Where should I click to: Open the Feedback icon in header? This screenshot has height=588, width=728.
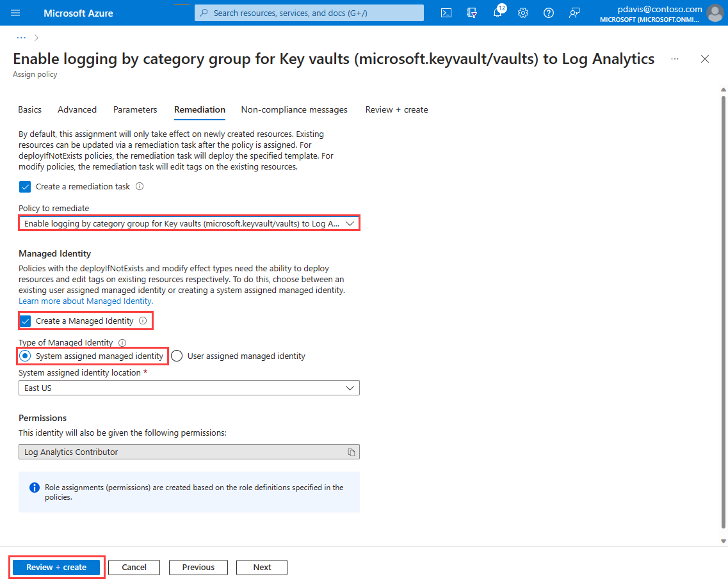click(574, 13)
